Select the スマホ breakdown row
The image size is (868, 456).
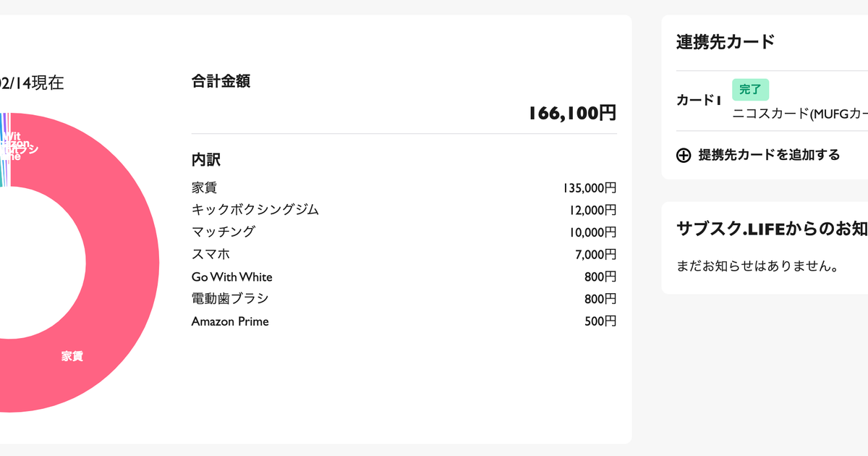tap(404, 254)
